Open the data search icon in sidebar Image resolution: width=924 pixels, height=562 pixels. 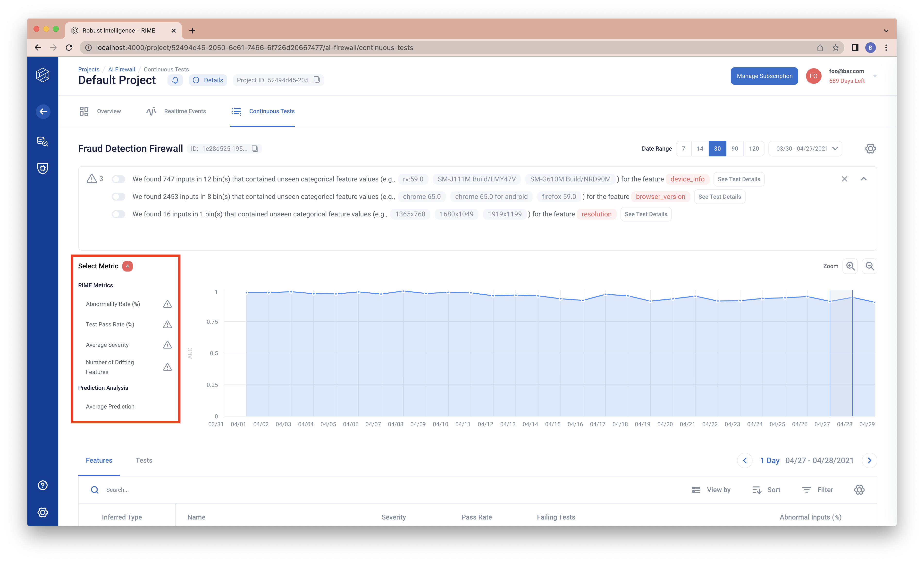pyautogui.click(x=42, y=141)
